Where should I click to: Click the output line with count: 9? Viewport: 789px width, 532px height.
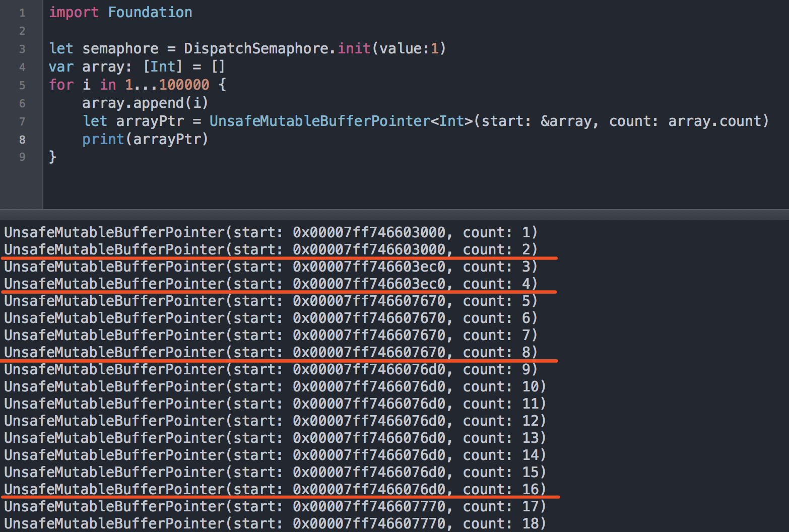[271, 369]
